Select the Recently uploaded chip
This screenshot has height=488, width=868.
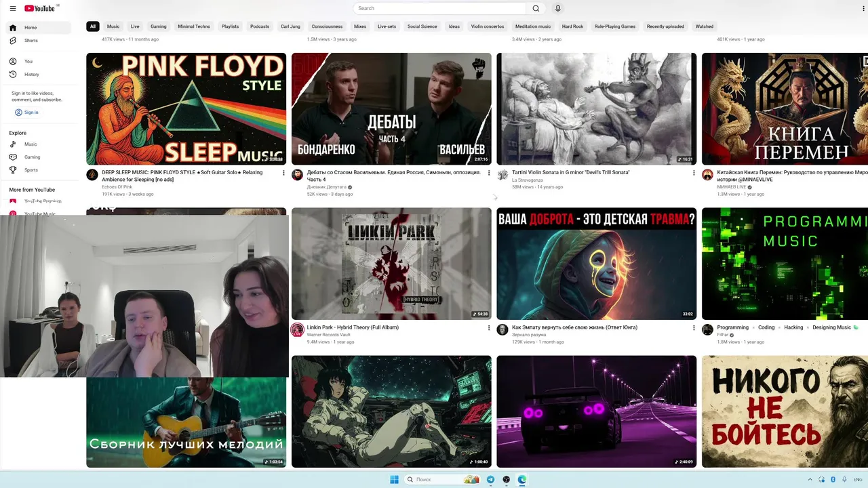point(666,26)
